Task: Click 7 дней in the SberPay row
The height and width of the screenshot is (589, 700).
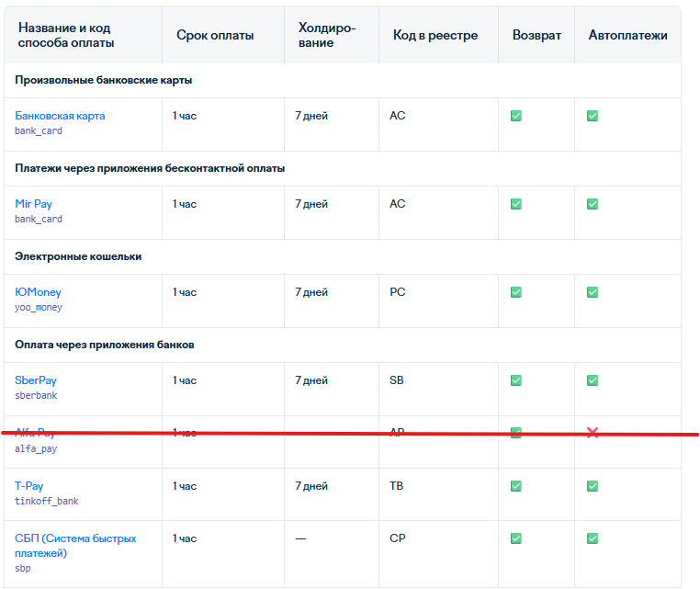Action: coord(311,380)
